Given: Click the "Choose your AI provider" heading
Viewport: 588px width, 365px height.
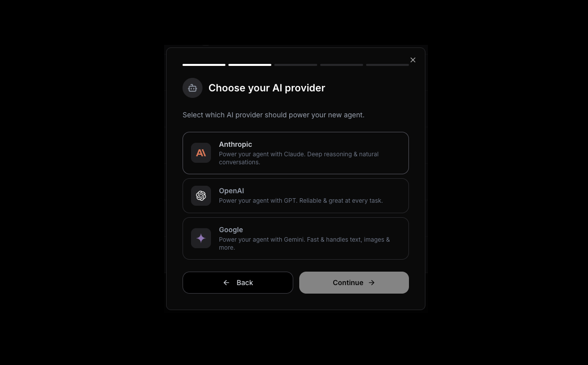Looking at the screenshot, I should click(267, 88).
